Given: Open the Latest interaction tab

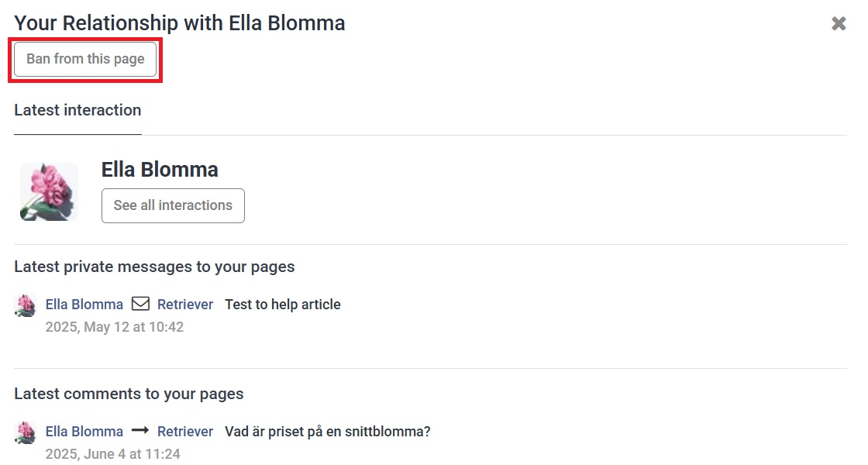Looking at the screenshot, I should (x=77, y=110).
